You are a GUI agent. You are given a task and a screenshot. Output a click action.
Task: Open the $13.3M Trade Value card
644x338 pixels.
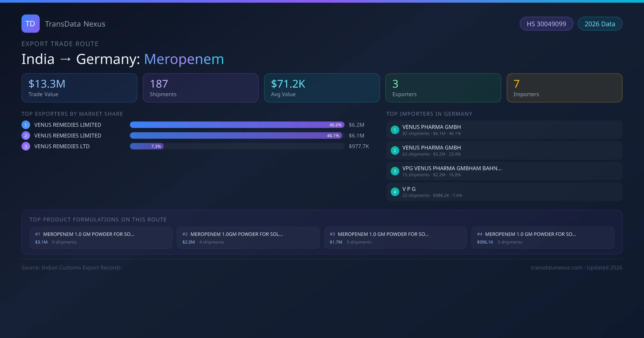coord(79,88)
